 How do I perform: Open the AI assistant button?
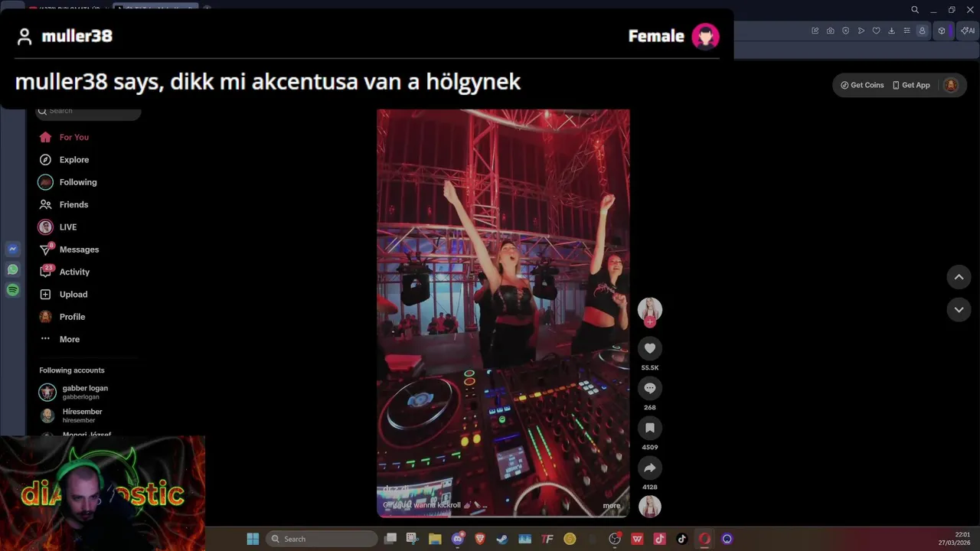(968, 31)
